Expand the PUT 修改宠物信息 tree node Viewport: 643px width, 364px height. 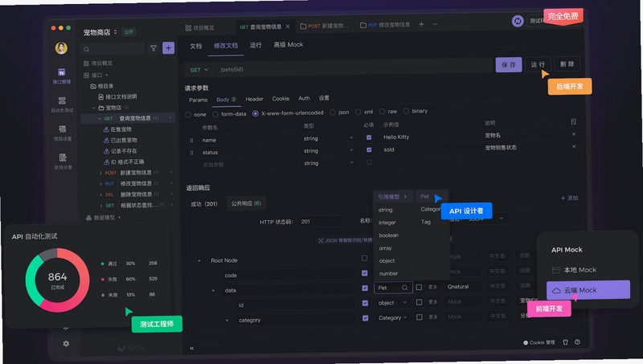click(101, 184)
